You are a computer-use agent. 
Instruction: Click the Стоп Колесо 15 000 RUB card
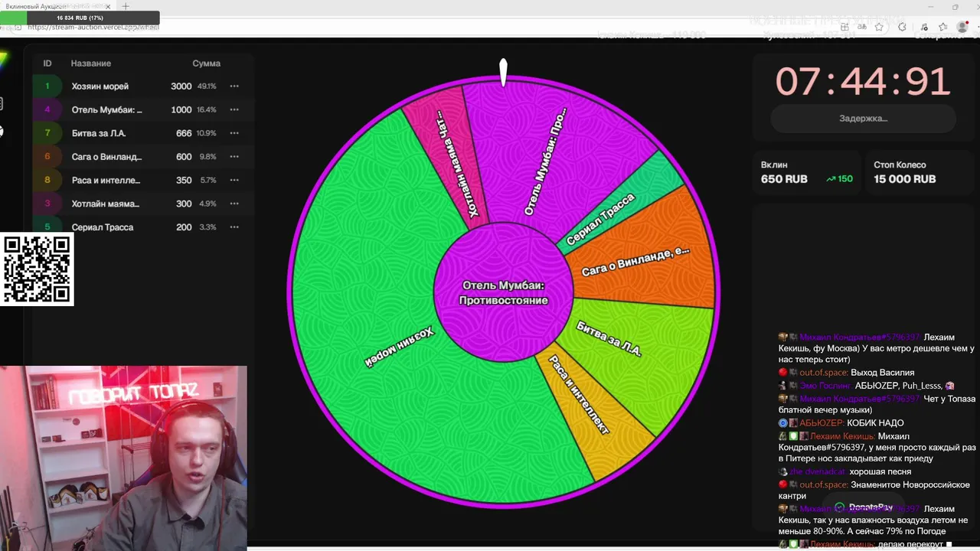pyautogui.click(x=919, y=172)
